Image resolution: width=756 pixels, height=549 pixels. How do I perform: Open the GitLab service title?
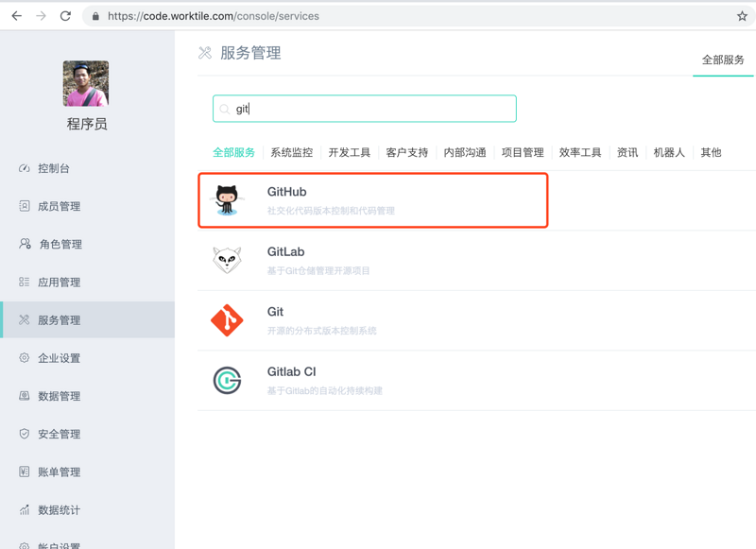(x=286, y=251)
